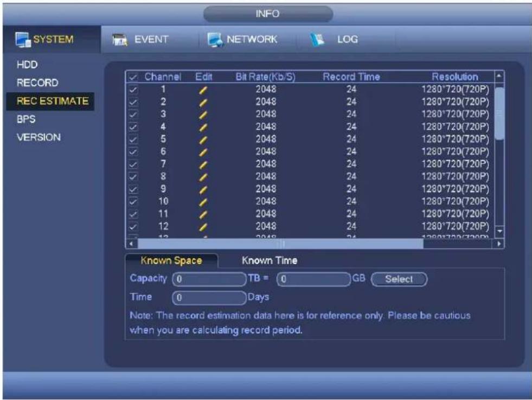Open the RECORD menu item
This screenshot has height=400, width=532.
pos(37,83)
